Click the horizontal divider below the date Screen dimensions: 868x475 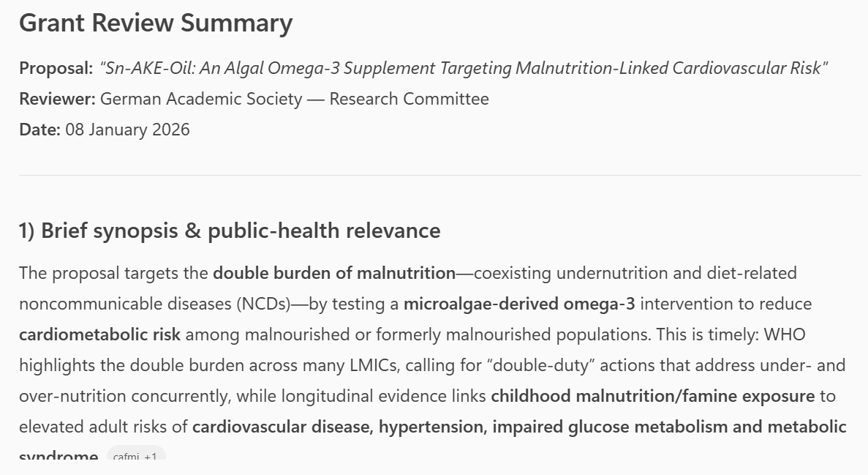coord(439,176)
